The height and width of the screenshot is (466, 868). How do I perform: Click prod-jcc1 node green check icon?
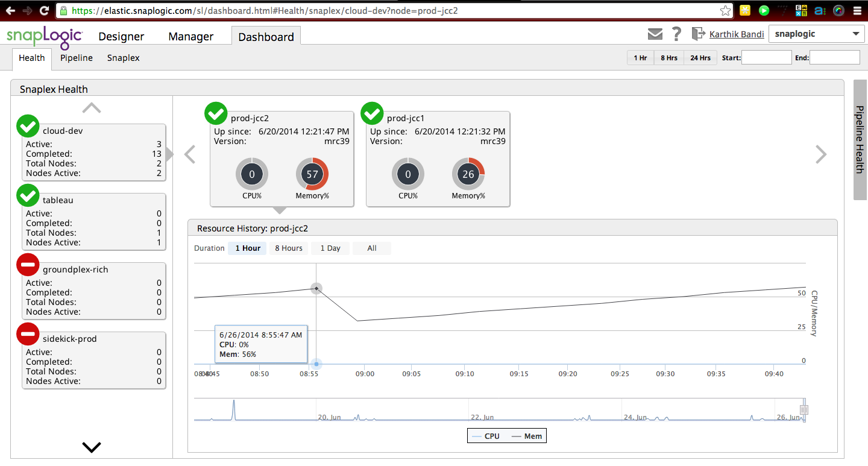pyautogui.click(x=372, y=113)
